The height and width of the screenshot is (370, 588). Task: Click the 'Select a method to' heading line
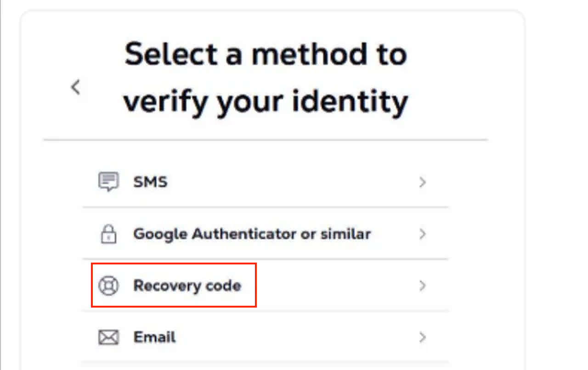click(x=266, y=54)
